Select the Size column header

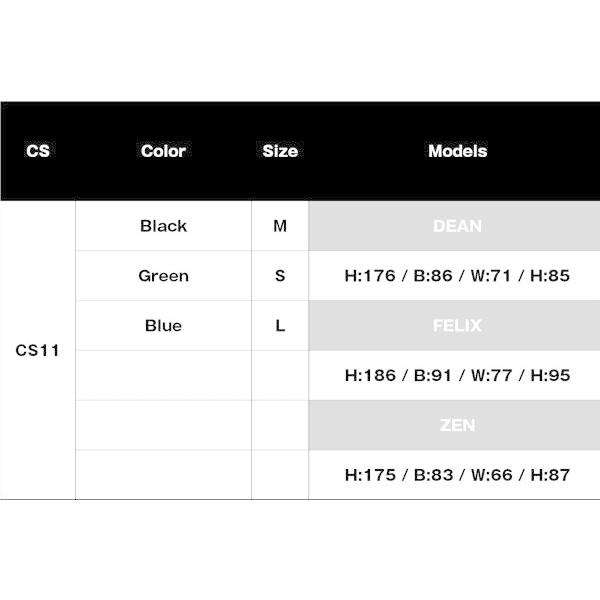pos(280,151)
